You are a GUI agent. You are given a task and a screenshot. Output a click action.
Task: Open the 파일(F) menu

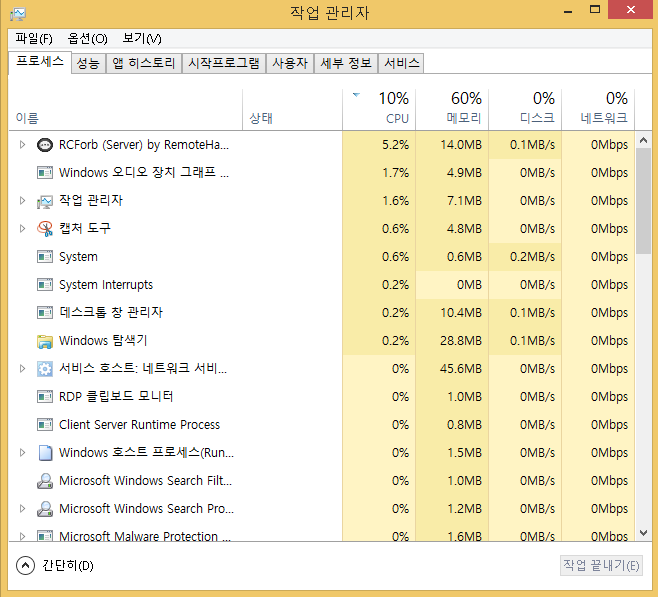pyautogui.click(x=34, y=39)
